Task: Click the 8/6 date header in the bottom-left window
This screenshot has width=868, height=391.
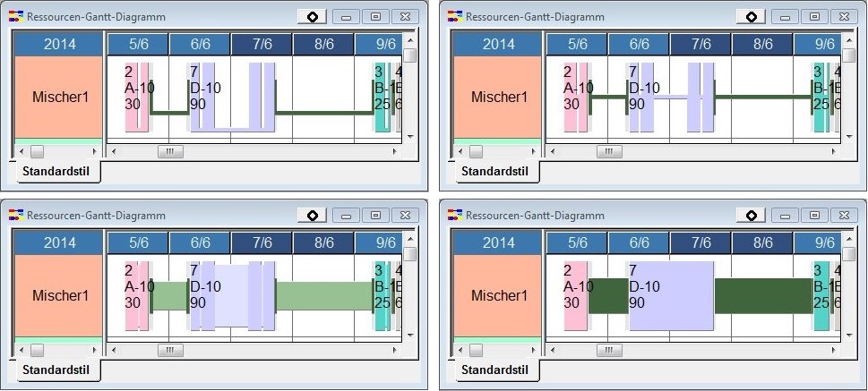Action: (323, 242)
